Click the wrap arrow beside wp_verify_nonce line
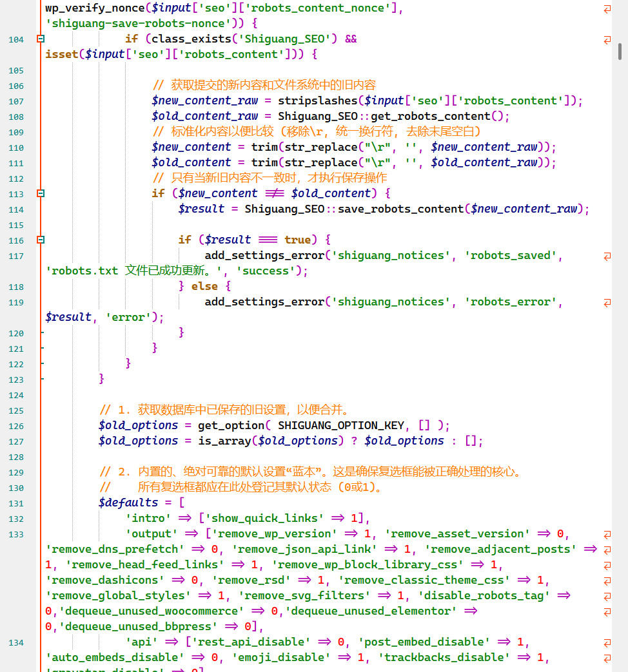This screenshot has width=628, height=672. click(607, 8)
